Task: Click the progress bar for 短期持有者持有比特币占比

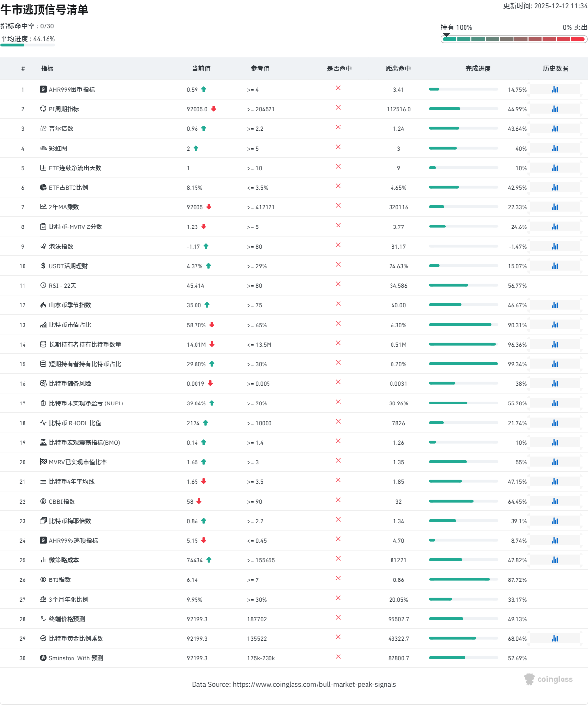Action: tap(464, 364)
